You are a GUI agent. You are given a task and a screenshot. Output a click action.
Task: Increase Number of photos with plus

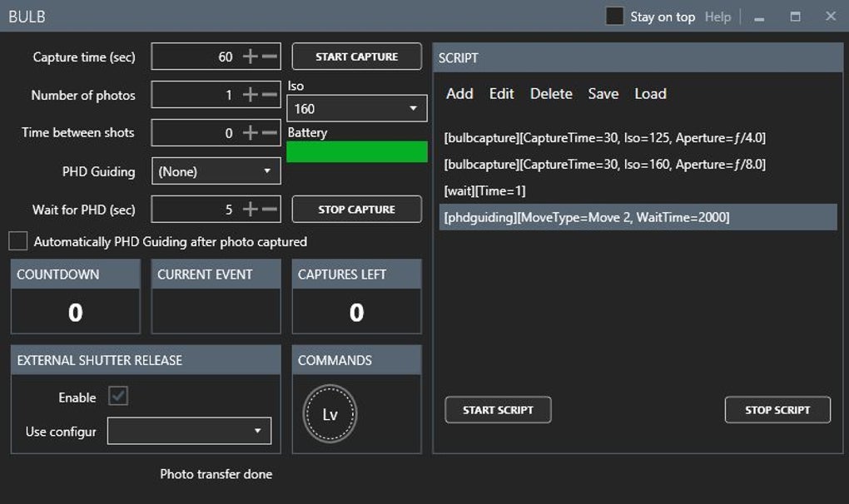[x=251, y=95]
